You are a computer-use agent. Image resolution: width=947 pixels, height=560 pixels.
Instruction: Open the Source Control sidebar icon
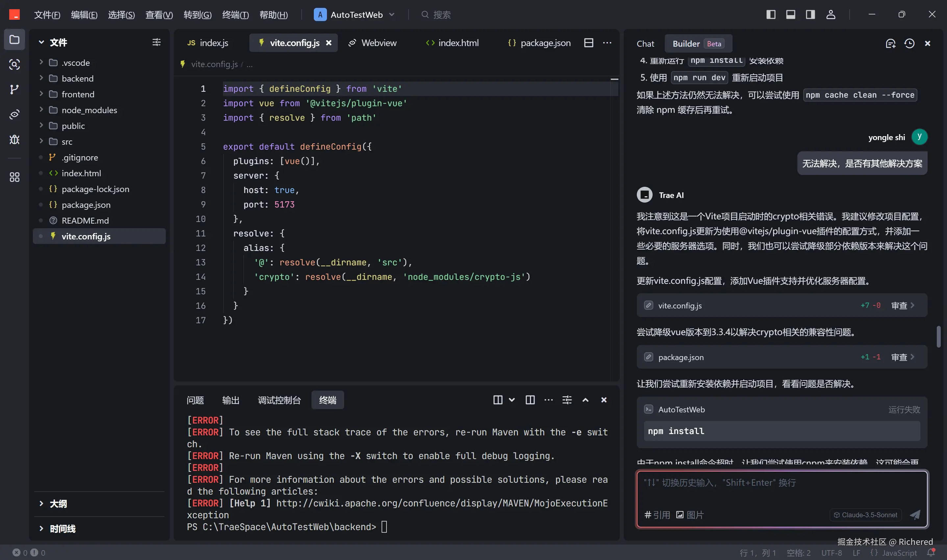pos(14,89)
